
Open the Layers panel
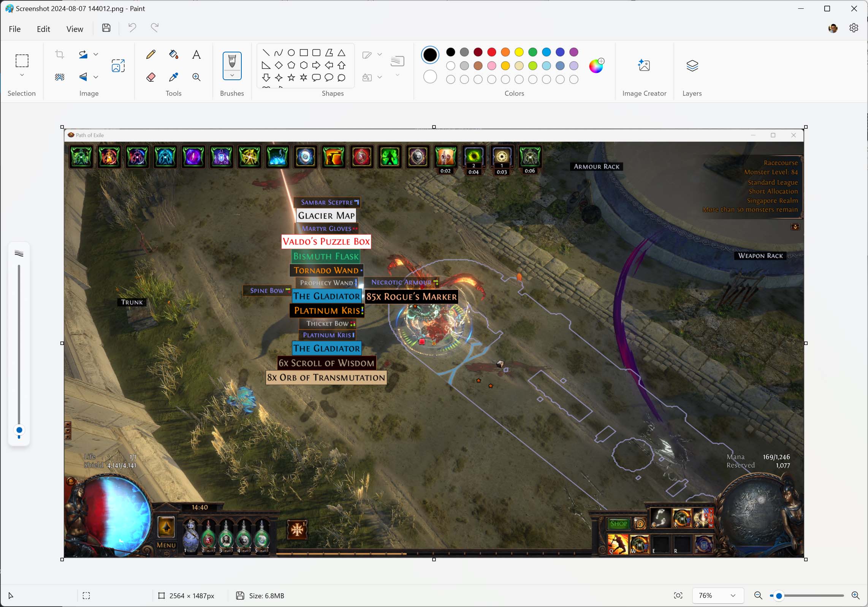[692, 66]
